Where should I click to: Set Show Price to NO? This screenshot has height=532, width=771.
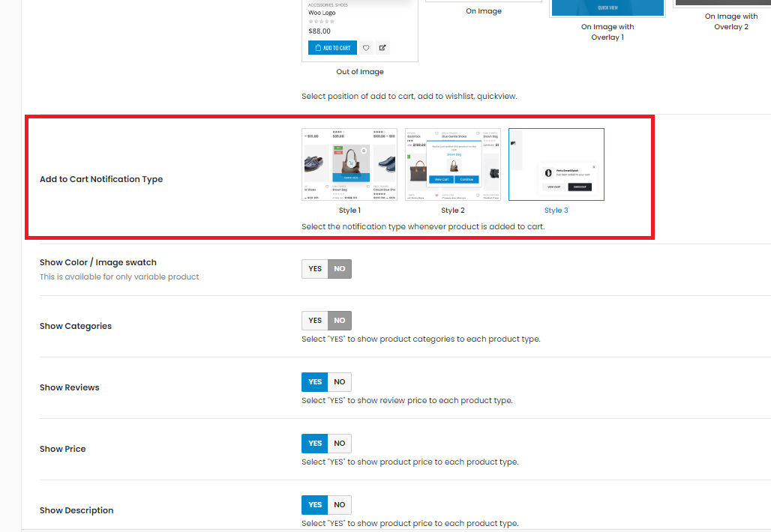point(340,443)
